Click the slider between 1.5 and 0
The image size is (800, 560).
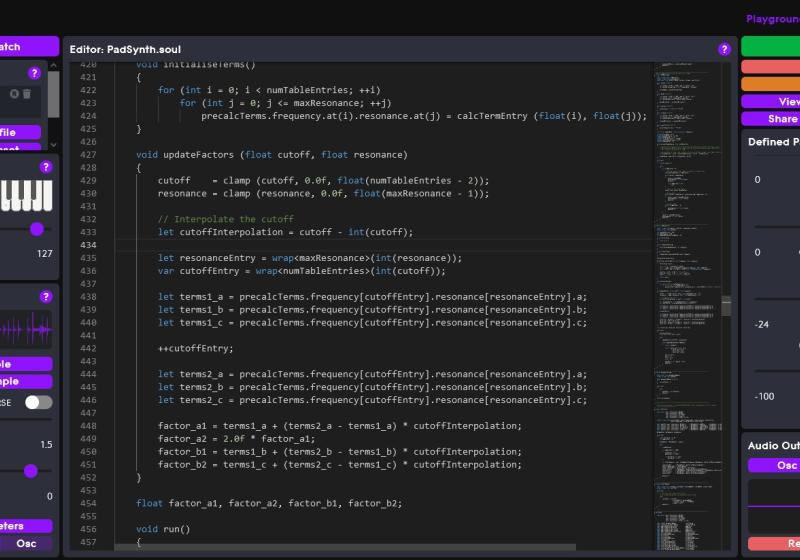click(31, 471)
